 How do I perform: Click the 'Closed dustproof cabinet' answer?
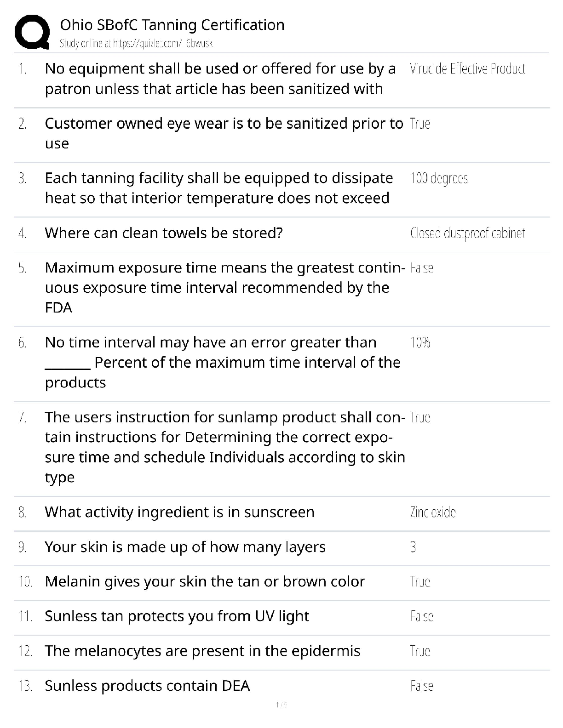pos(467,233)
